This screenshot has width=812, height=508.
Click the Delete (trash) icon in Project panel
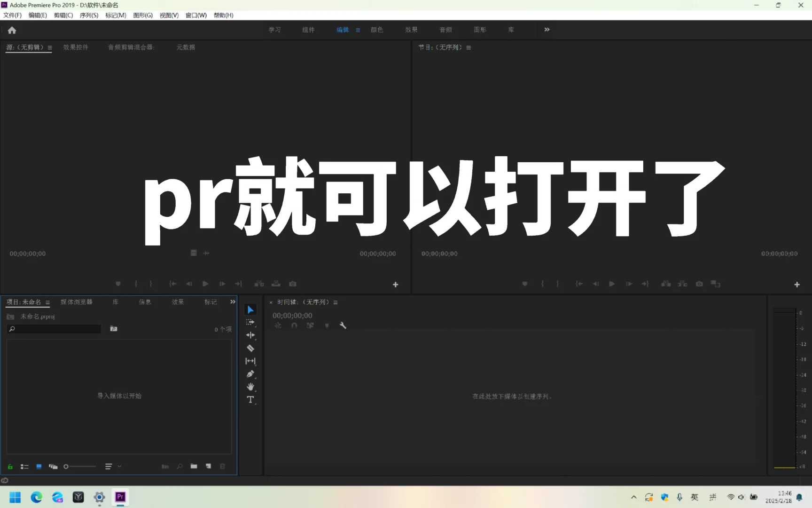click(x=222, y=466)
